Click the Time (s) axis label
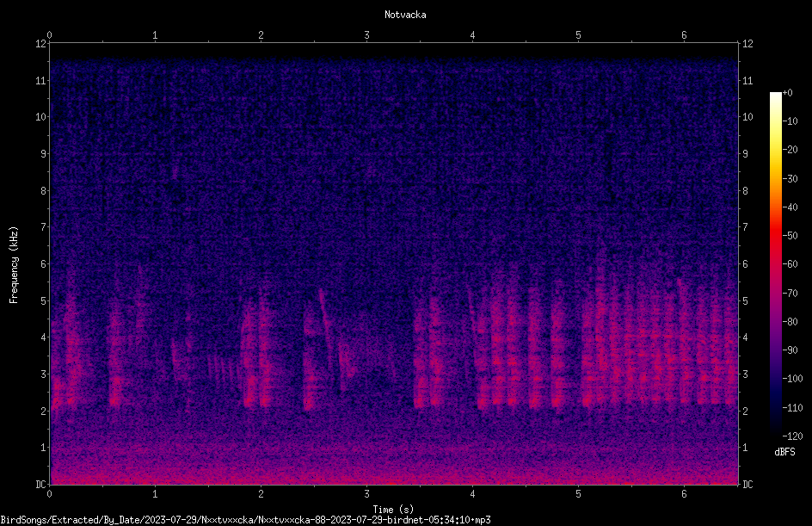Viewport: 812px width, 526px height. (393, 510)
